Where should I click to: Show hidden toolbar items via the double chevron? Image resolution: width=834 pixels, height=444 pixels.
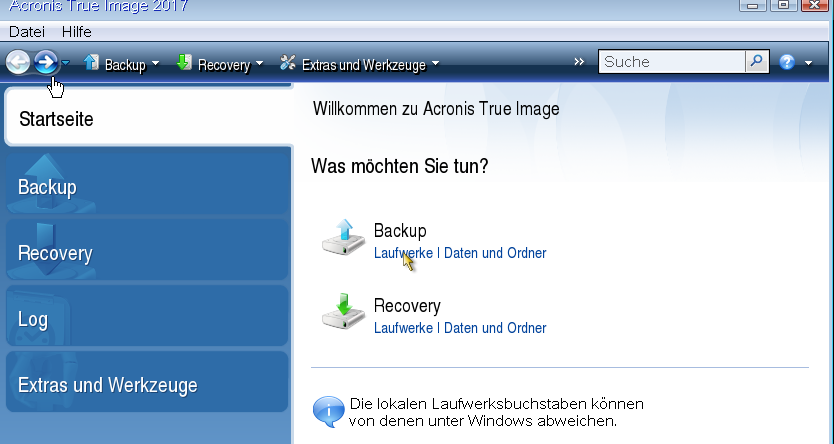click(579, 62)
